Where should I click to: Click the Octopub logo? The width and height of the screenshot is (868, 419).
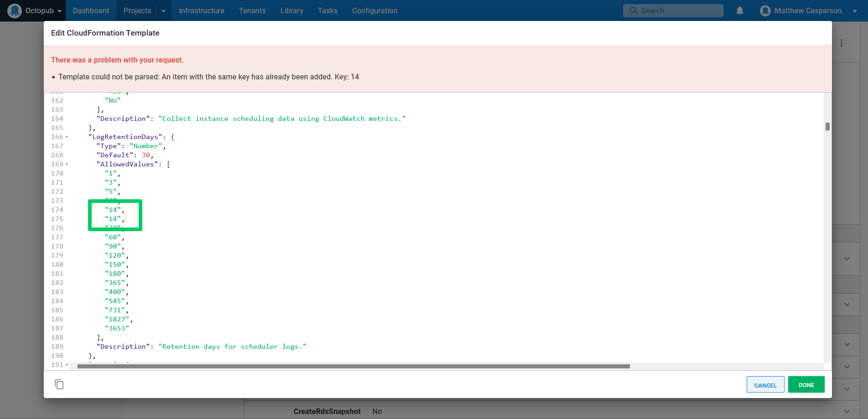tap(15, 10)
